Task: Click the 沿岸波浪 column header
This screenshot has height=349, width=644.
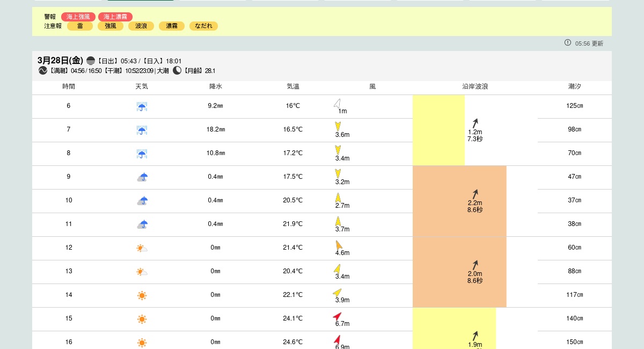Action: click(475, 86)
